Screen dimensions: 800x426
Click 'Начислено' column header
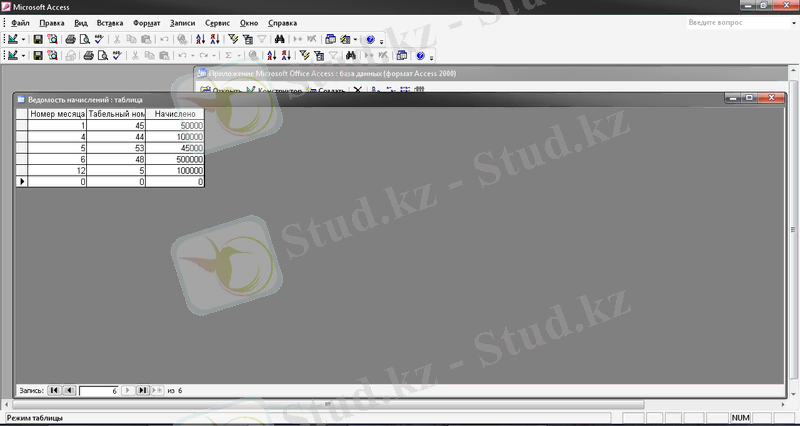click(175, 114)
